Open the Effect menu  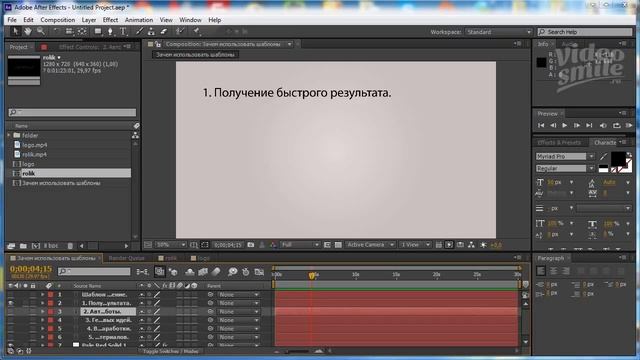110,20
